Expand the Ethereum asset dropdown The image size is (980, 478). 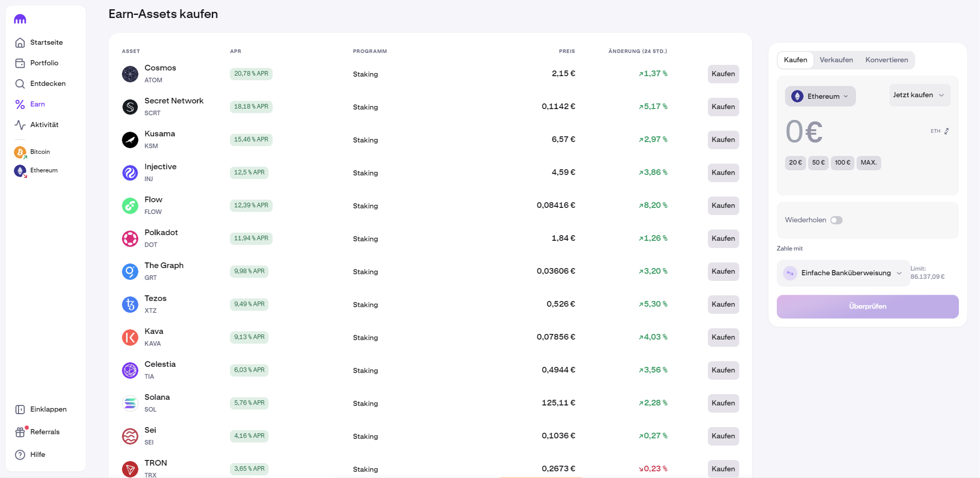tap(820, 96)
